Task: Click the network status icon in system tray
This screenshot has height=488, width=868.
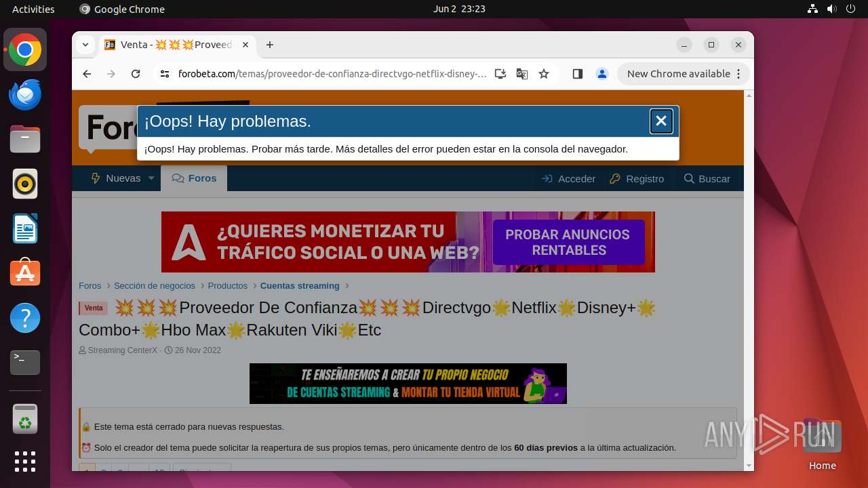Action: [x=813, y=9]
